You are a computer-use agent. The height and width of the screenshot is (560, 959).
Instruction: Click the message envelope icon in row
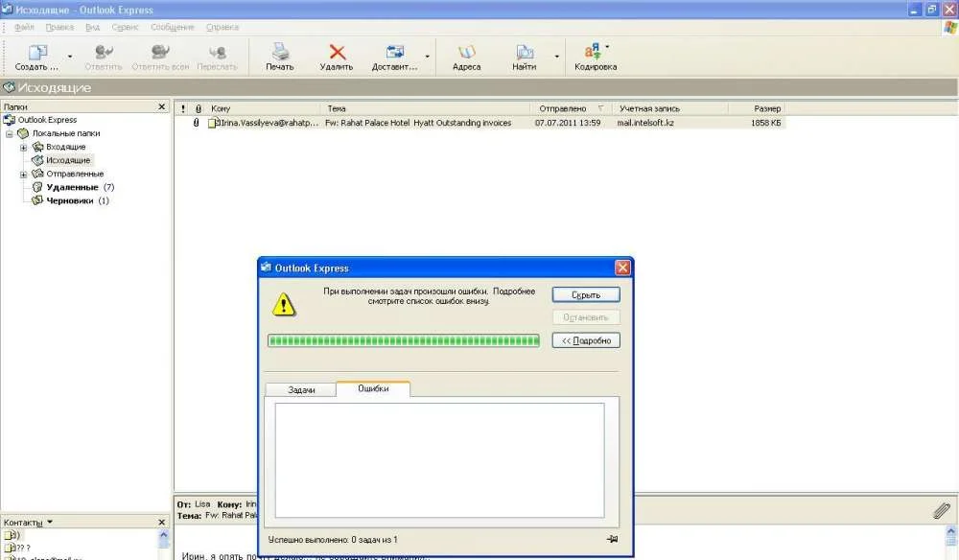tap(213, 123)
